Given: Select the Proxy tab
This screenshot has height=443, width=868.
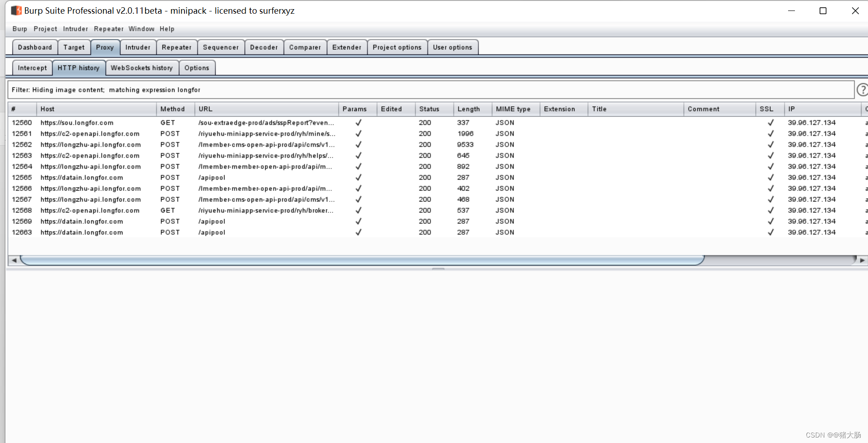Looking at the screenshot, I should point(105,47).
